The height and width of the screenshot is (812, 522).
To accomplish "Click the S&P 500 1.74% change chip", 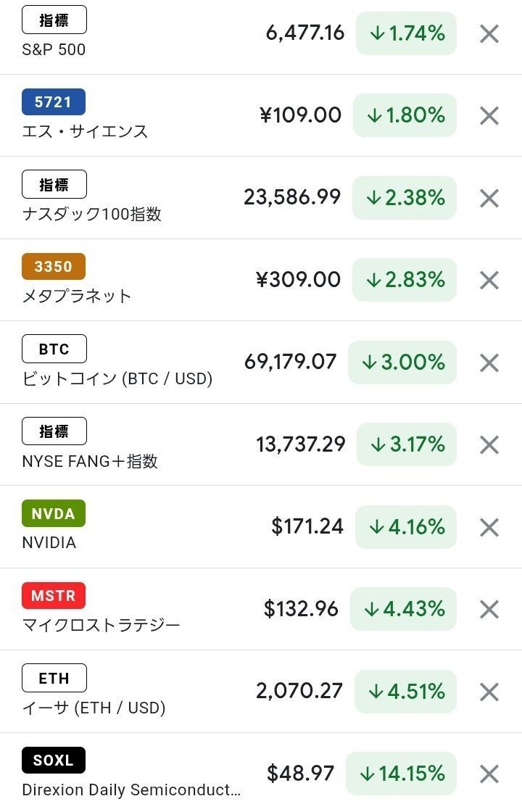I will (x=406, y=33).
